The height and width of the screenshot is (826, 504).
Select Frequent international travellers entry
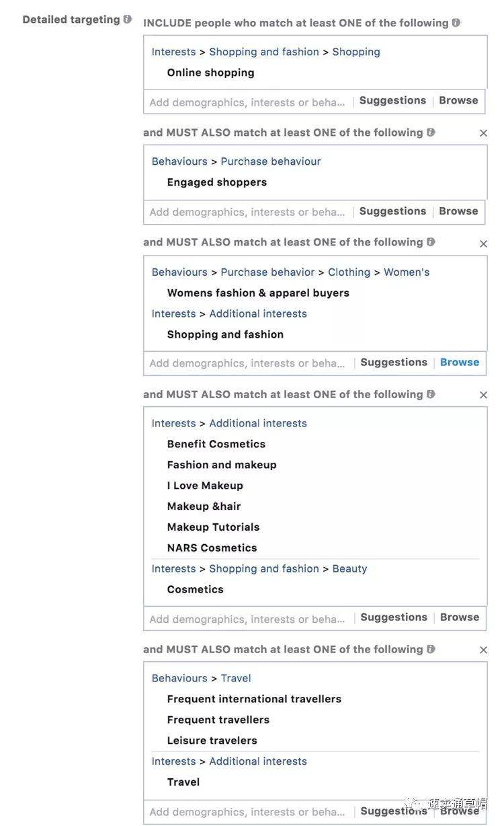point(254,699)
